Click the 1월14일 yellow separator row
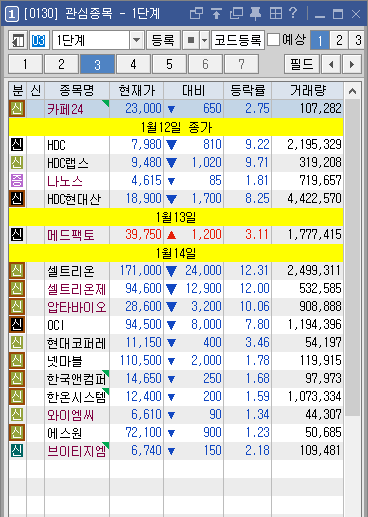Viewport: 368px width, 517px height. [x=176, y=253]
